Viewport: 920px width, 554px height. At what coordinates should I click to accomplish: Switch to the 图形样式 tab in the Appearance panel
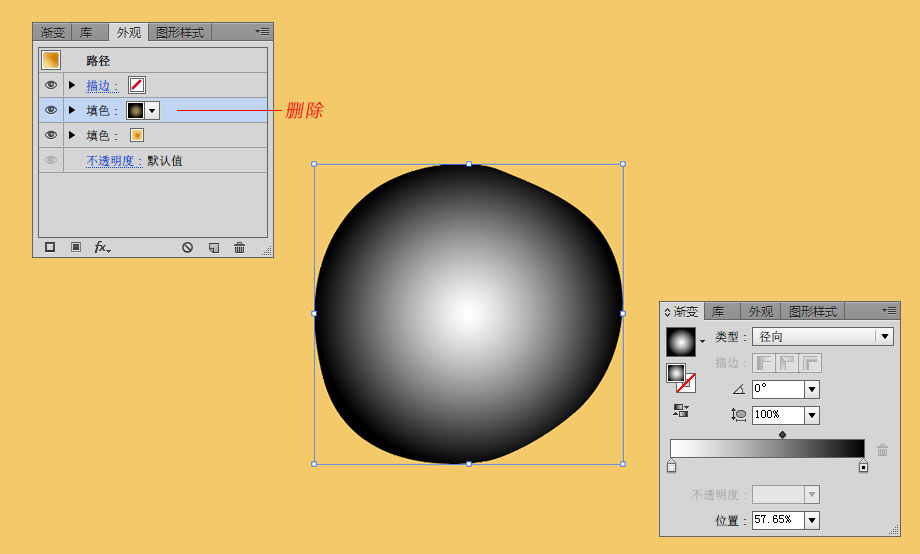pyautogui.click(x=180, y=32)
